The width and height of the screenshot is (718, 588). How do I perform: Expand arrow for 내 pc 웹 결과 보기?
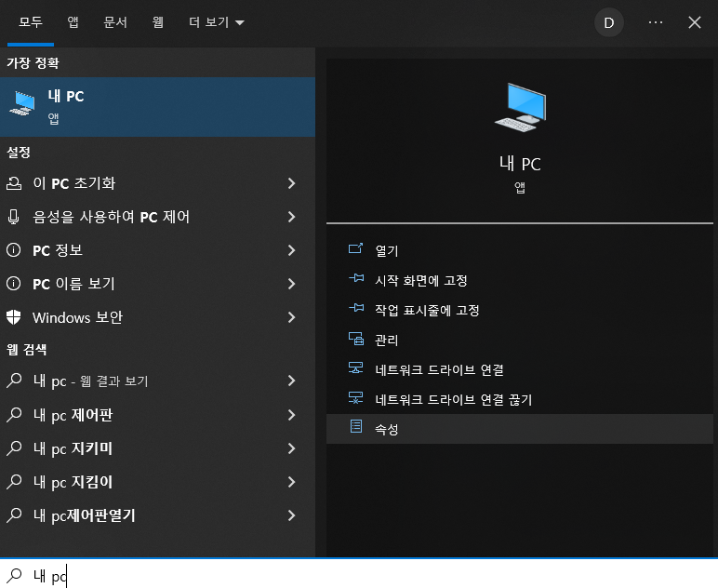pos(291,381)
